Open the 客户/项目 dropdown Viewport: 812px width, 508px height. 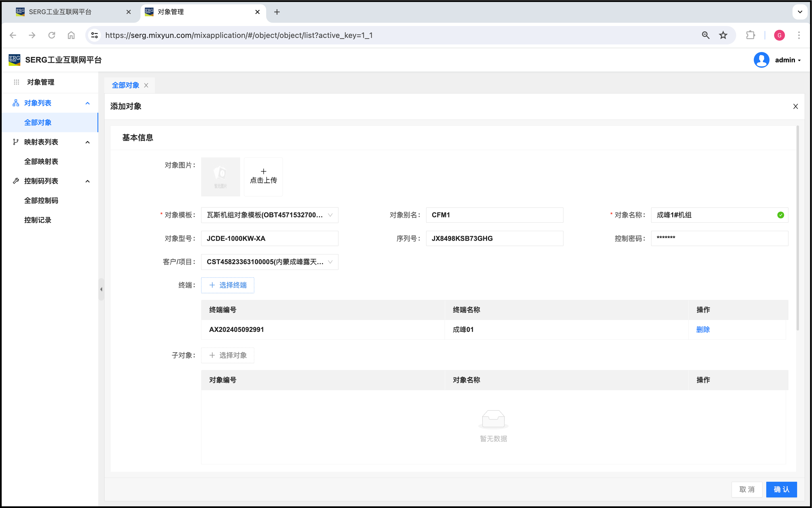[269, 262]
